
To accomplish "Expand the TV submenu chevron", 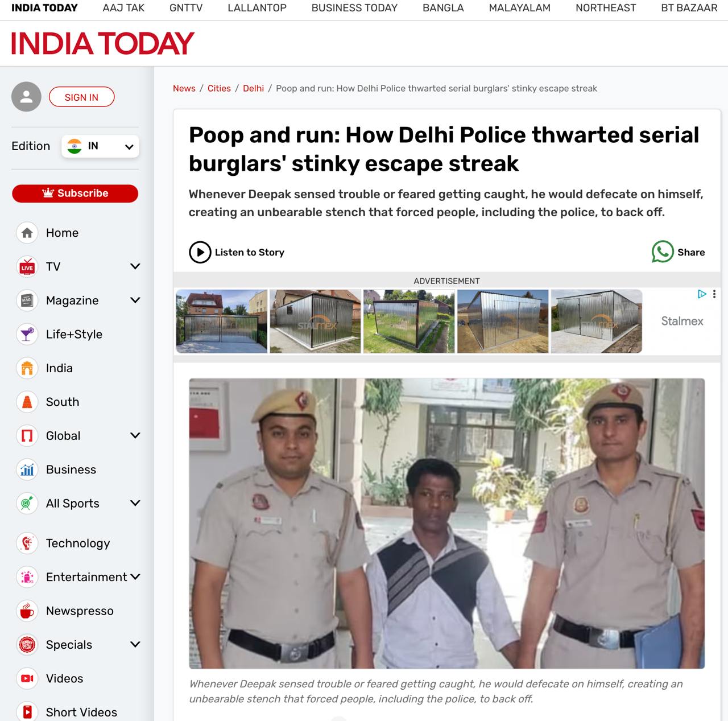I will (135, 266).
